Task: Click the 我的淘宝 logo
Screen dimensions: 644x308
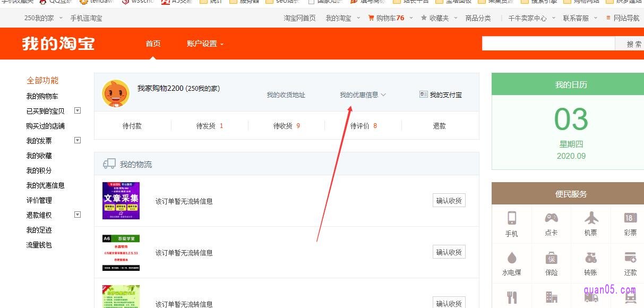Action: [58, 44]
